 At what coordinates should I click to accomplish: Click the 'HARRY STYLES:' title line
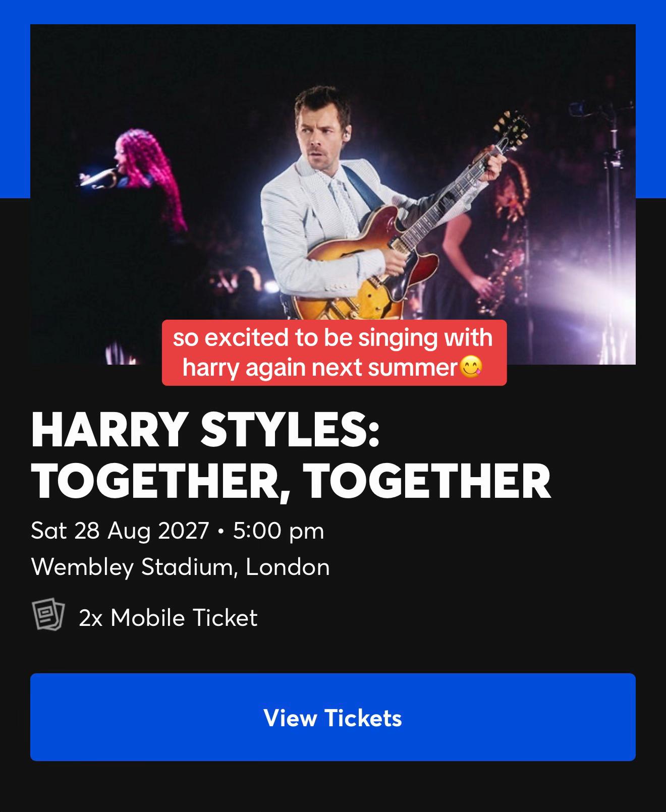tap(205, 430)
